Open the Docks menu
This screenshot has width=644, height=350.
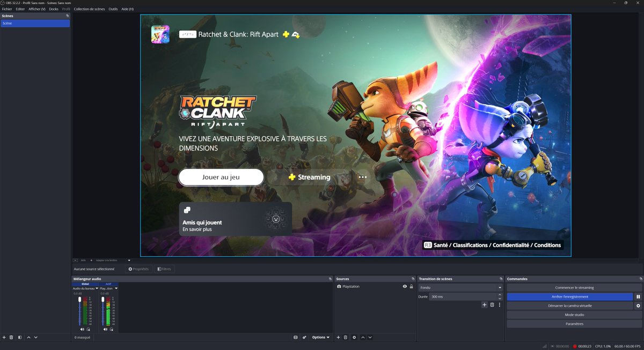[54, 9]
